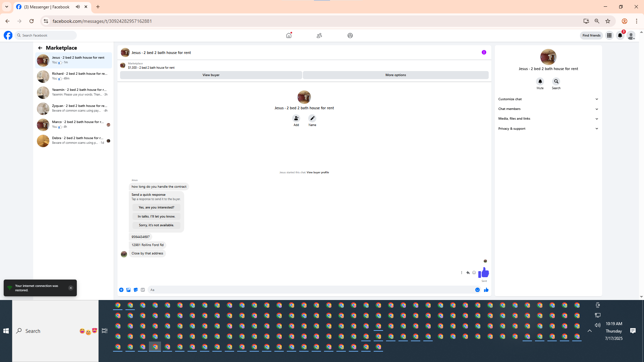Screen dimensions: 644x362
Task: Expand Privacy & support section
Action: click(x=548, y=129)
